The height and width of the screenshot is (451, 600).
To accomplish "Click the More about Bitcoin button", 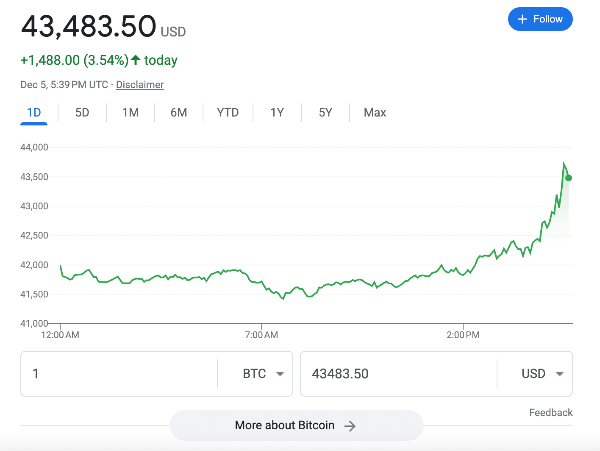I will [296, 425].
